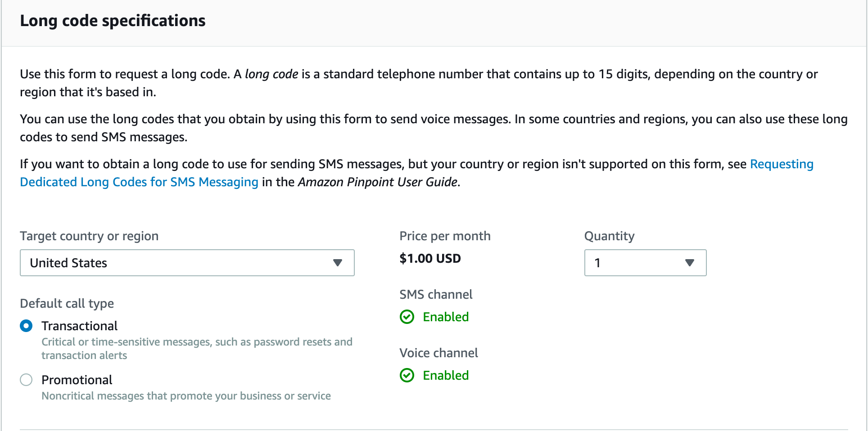Click the Default call type label
The image size is (868, 431).
pos(67,303)
